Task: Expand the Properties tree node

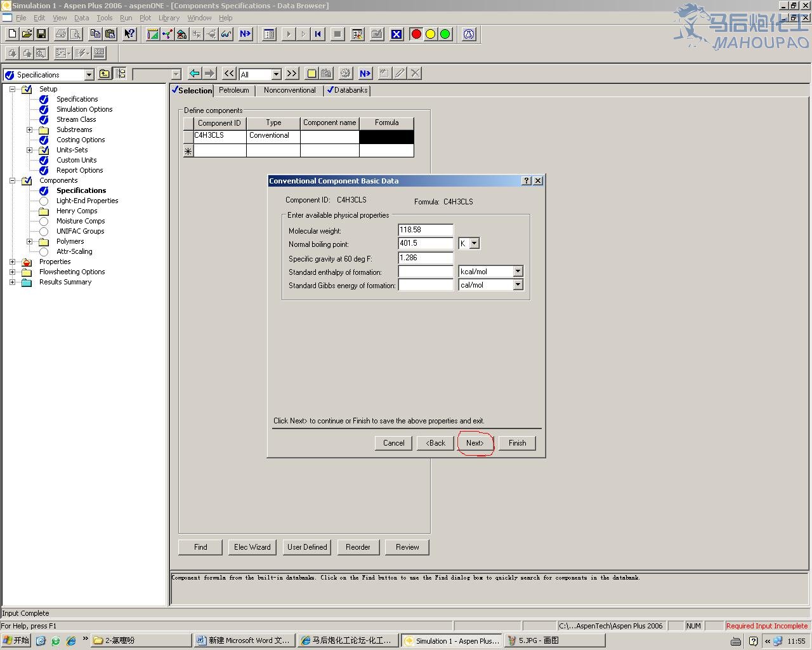Action: [12, 262]
